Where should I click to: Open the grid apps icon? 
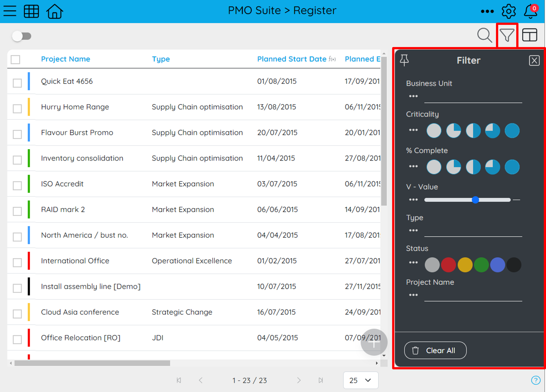(x=31, y=11)
